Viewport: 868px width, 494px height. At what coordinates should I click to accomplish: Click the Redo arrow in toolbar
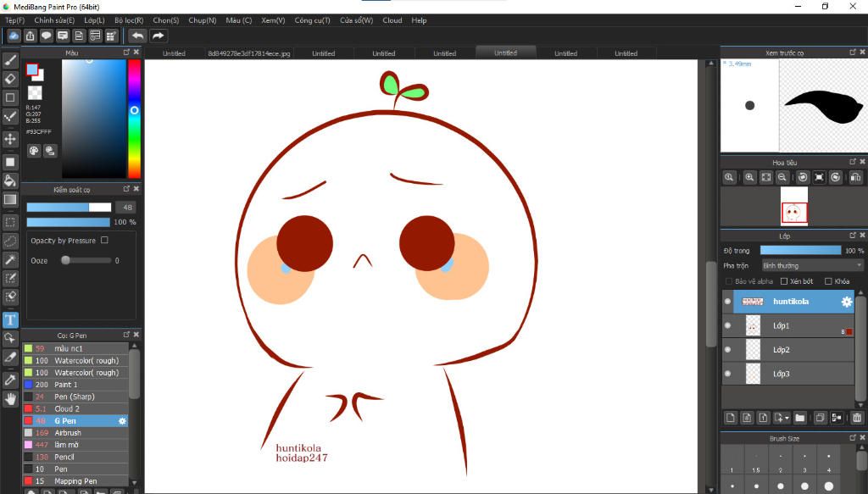click(x=159, y=36)
